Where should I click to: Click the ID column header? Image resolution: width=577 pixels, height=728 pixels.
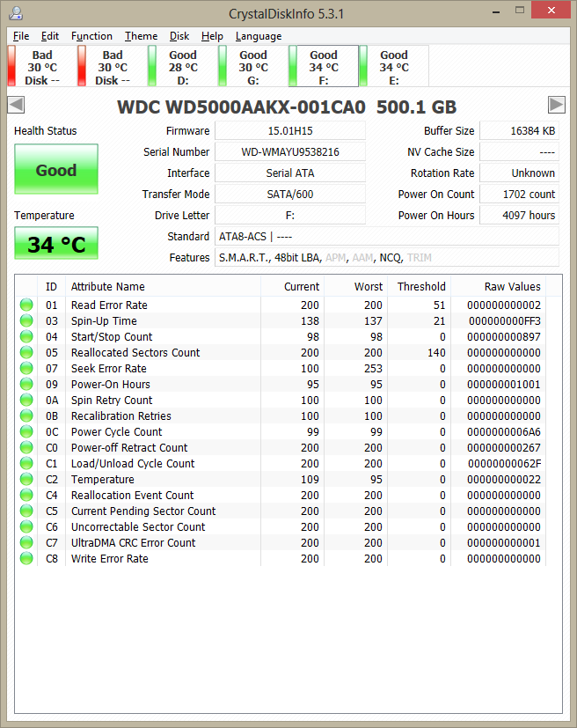tap(51, 286)
